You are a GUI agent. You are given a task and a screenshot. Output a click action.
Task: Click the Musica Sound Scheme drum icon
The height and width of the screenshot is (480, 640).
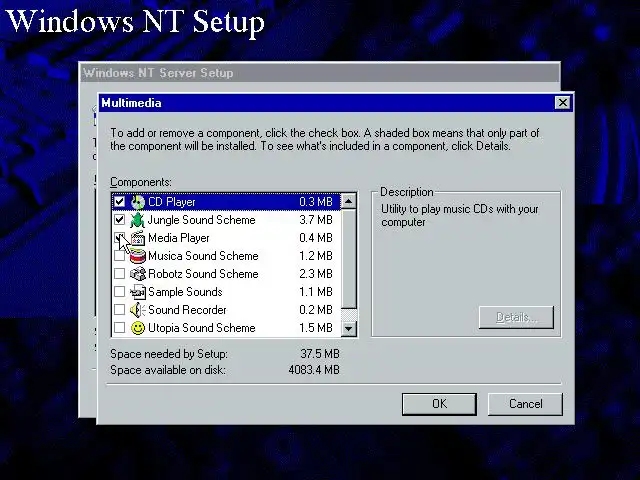click(138, 256)
